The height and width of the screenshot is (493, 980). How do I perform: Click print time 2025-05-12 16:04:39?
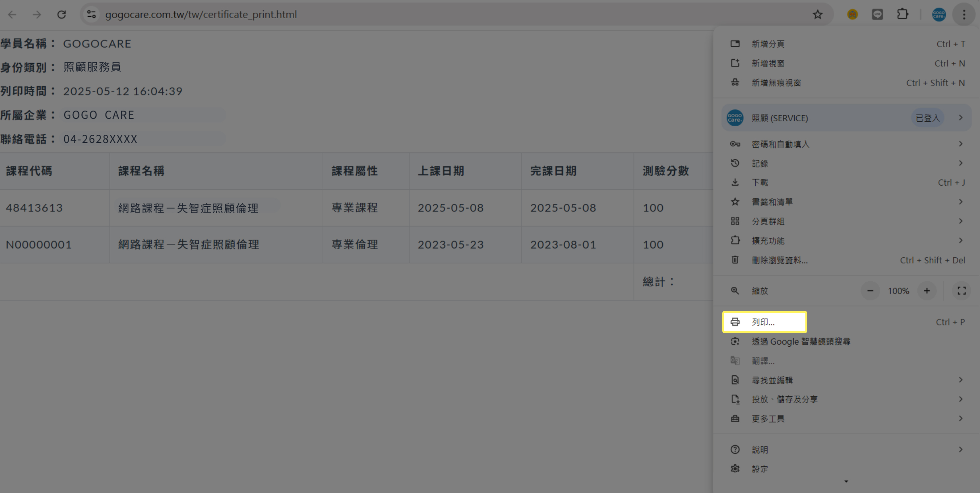(123, 91)
